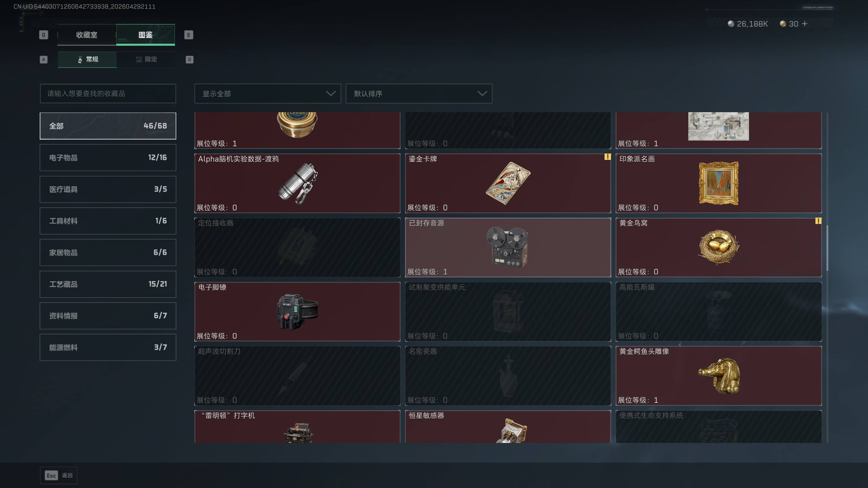Click the Alpha brain-computer data capsule icon
The width and height of the screenshot is (868, 488).
[297, 184]
